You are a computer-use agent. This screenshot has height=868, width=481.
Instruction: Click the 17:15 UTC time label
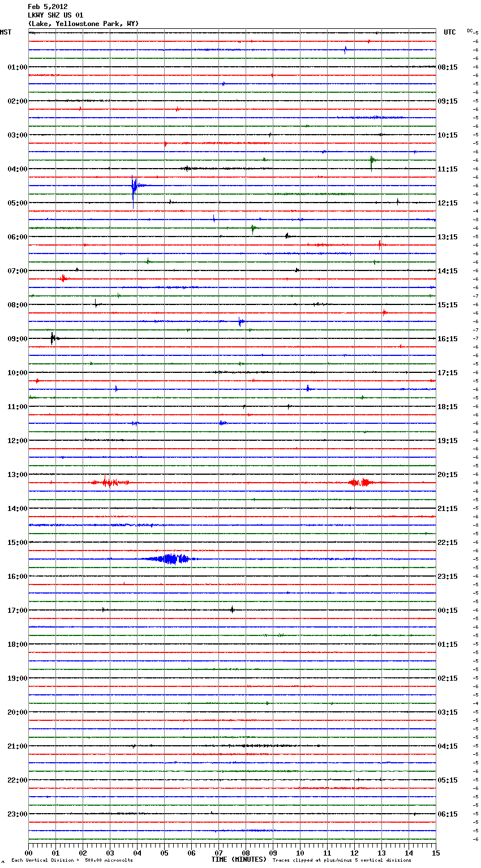448,373
